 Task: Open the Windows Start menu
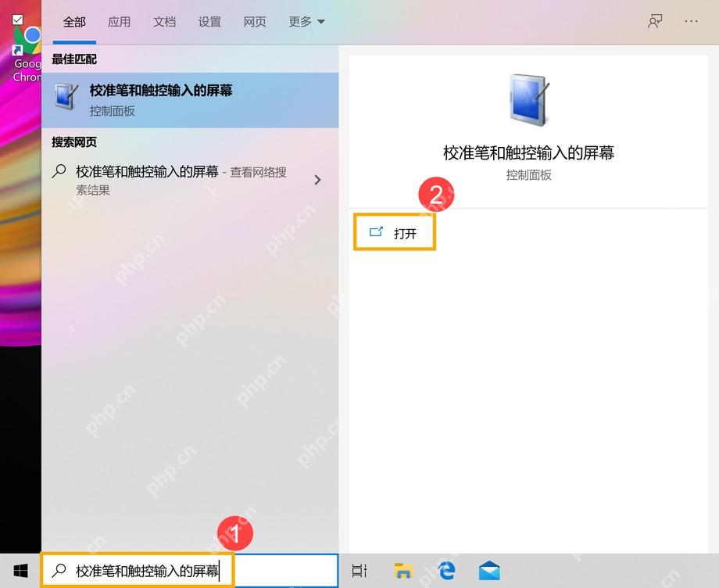click(20, 571)
